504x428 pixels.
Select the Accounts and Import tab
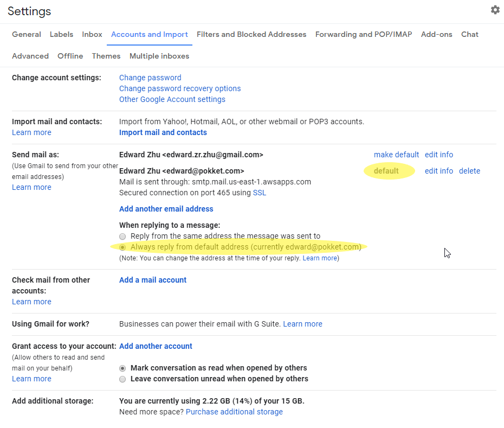(x=150, y=34)
